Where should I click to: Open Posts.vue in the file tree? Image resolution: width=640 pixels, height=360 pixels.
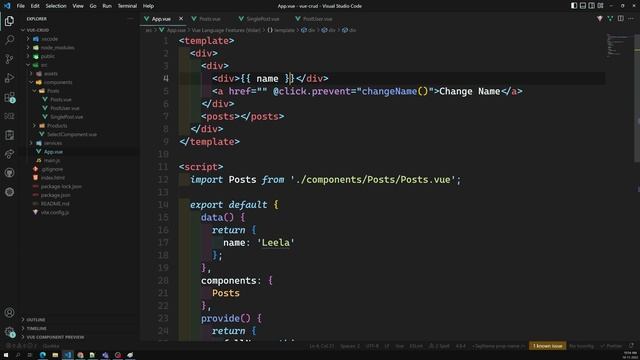tap(61, 100)
